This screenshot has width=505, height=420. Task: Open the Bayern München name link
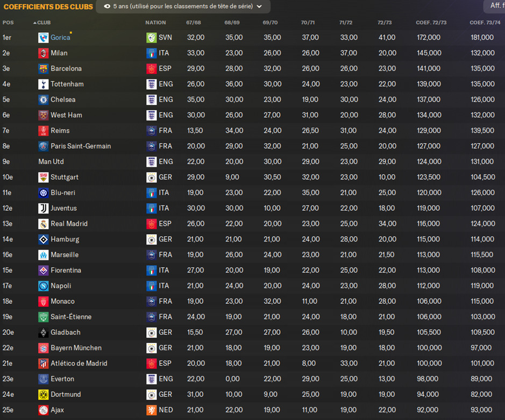tap(76, 348)
